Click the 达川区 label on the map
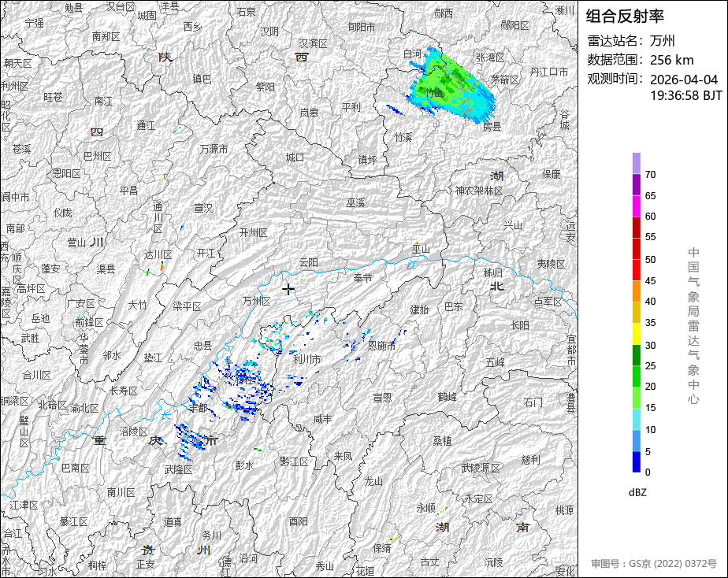Image resolution: width=728 pixels, height=578 pixels. coord(158,254)
